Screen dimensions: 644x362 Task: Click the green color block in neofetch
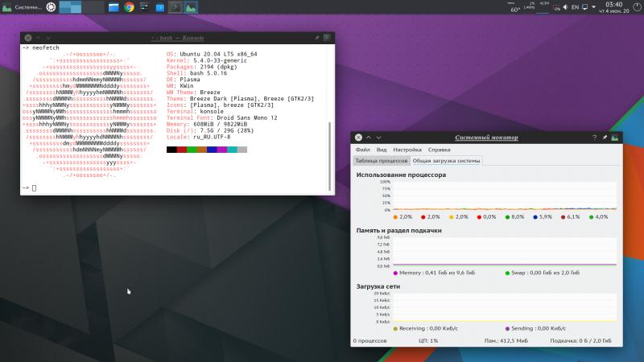192,150
